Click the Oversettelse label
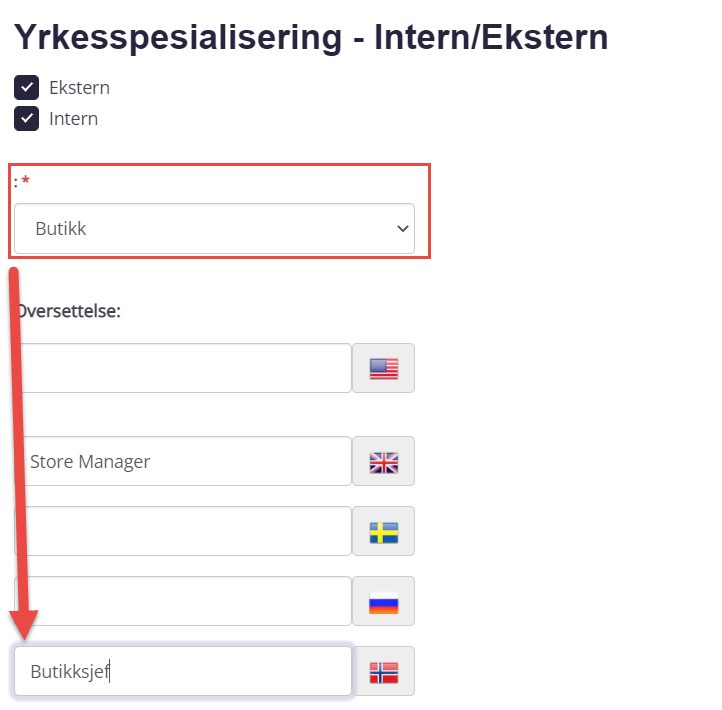This screenshot has width=722, height=710. 68,311
